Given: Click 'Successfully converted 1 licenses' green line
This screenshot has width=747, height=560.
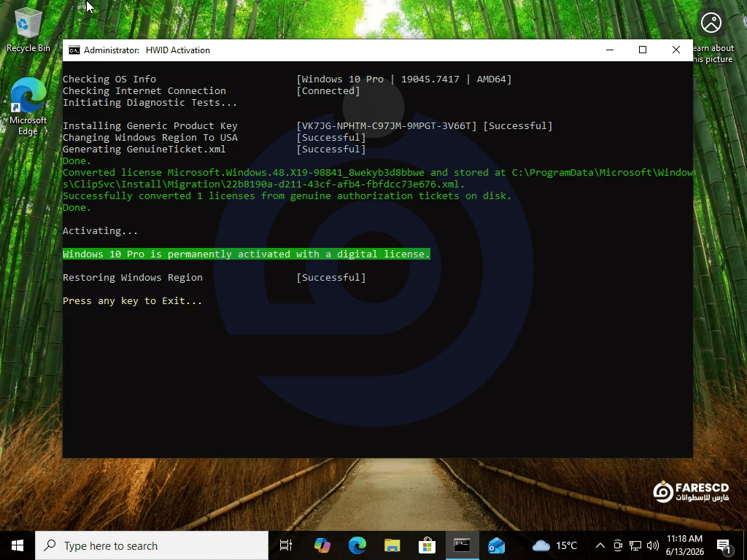Looking at the screenshot, I should coord(287,195).
